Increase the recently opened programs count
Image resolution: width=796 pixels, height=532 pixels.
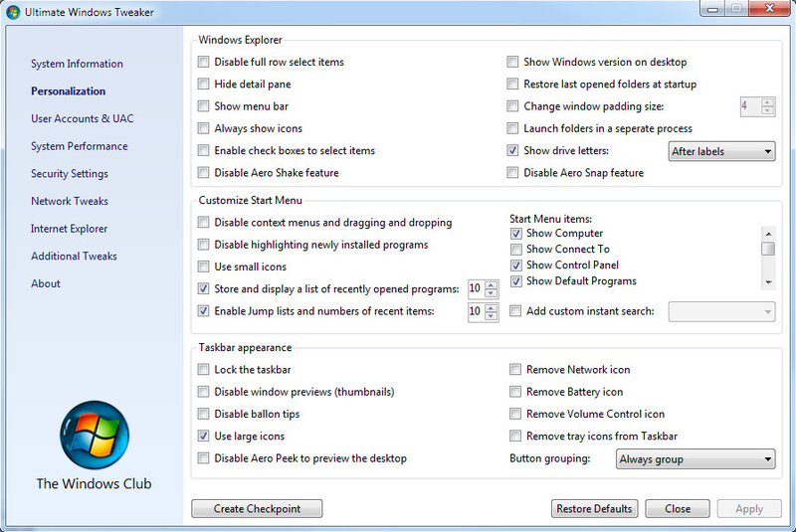(491, 285)
